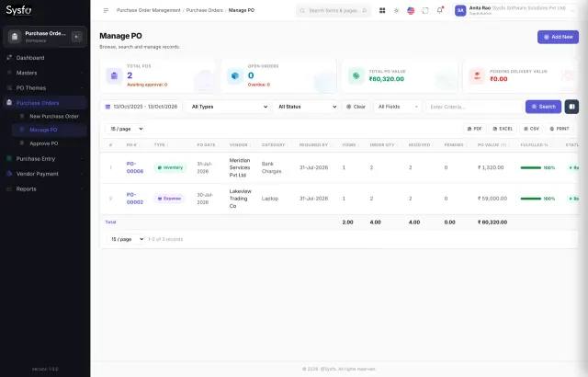588x377 pixels.
Task: Click ₹ 1,320.00 PO value cell
Action: tap(491, 167)
